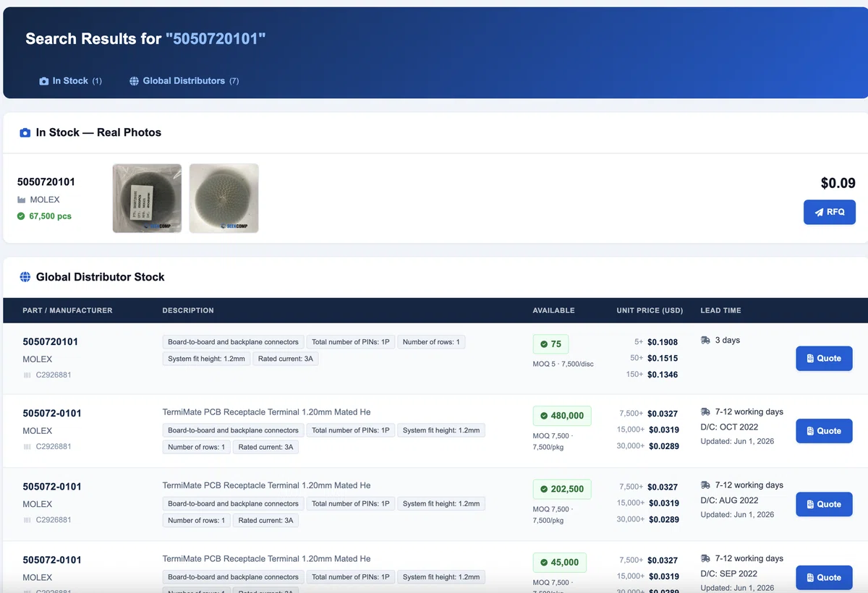Image resolution: width=868 pixels, height=593 pixels.
Task: Click the 67,500 pcs stock text
Action: (50, 216)
